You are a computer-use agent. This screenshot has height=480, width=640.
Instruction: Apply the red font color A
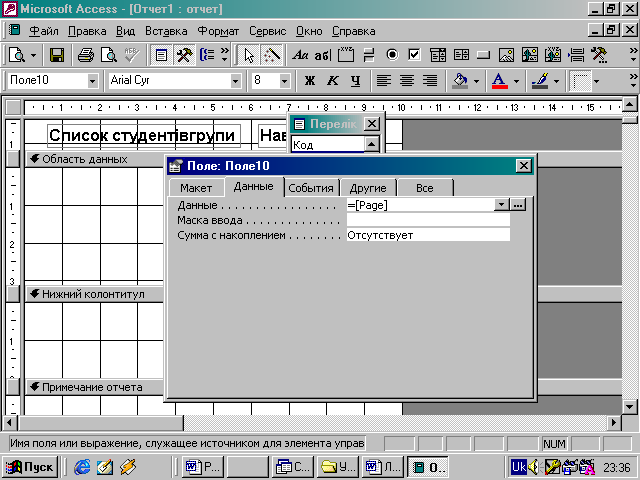[x=500, y=81]
